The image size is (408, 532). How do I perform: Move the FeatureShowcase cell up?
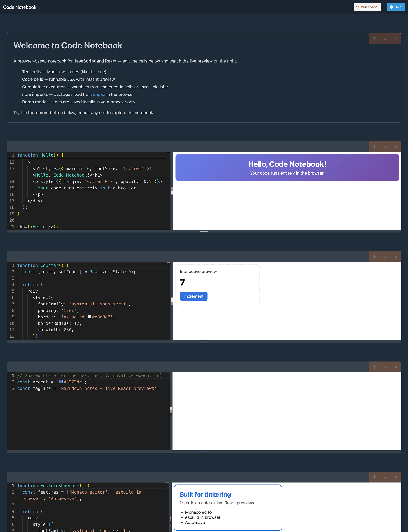click(374, 477)
